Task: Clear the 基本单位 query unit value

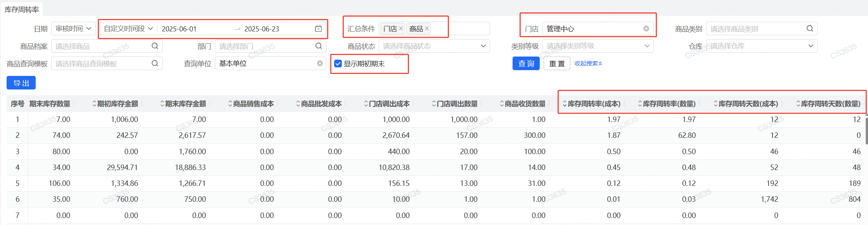Action: [320, 64]
